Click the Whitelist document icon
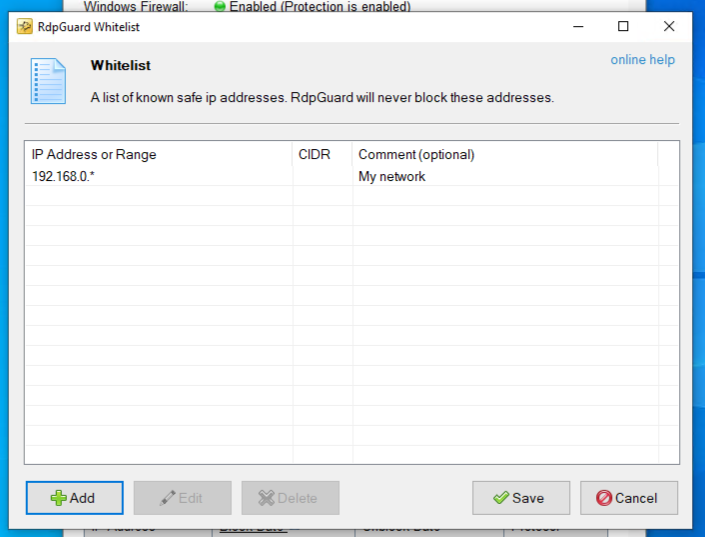705x537 pixels. point(48,81)
